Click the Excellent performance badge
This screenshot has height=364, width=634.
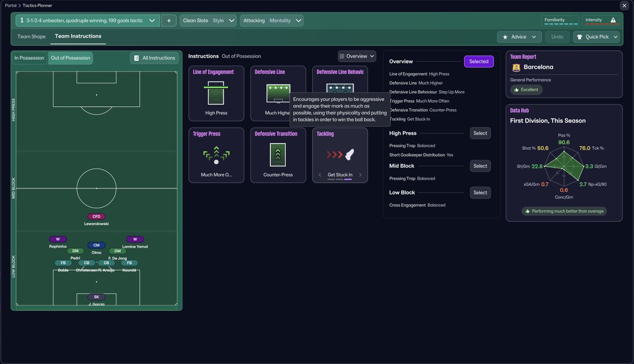[526, 90]
